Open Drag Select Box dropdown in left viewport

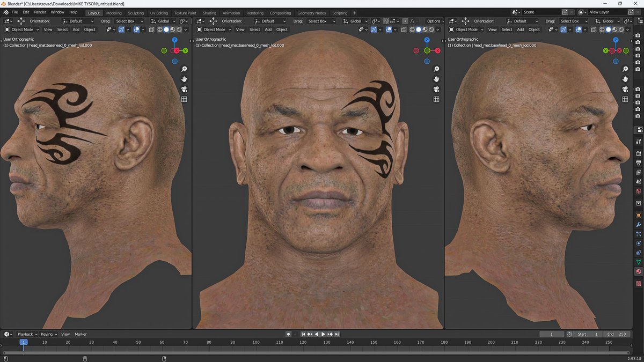coord(128,21)
